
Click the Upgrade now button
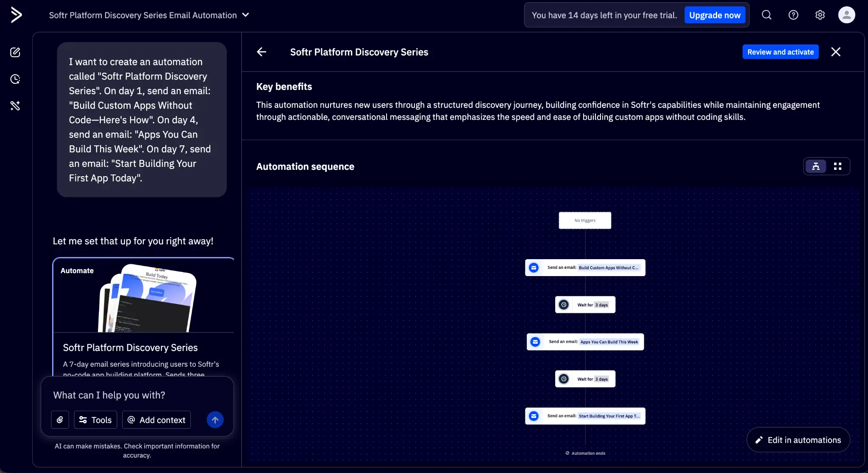point(715,15)
